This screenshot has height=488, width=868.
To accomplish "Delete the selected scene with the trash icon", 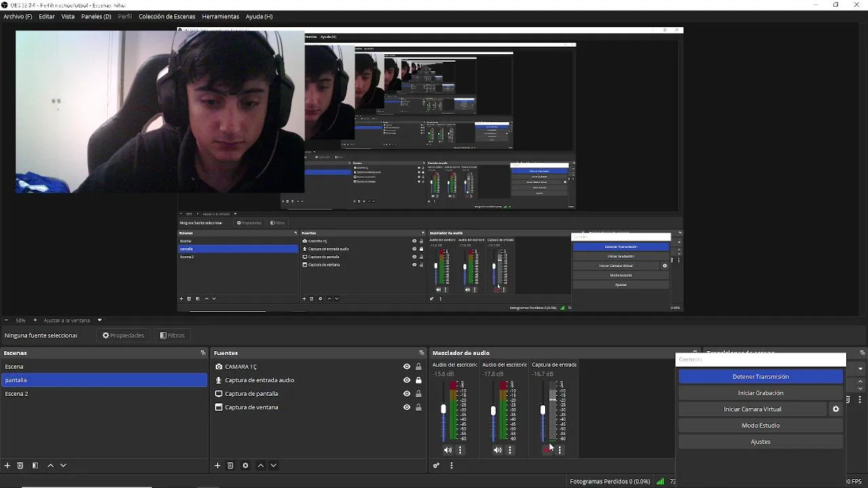I will point(20,466).
